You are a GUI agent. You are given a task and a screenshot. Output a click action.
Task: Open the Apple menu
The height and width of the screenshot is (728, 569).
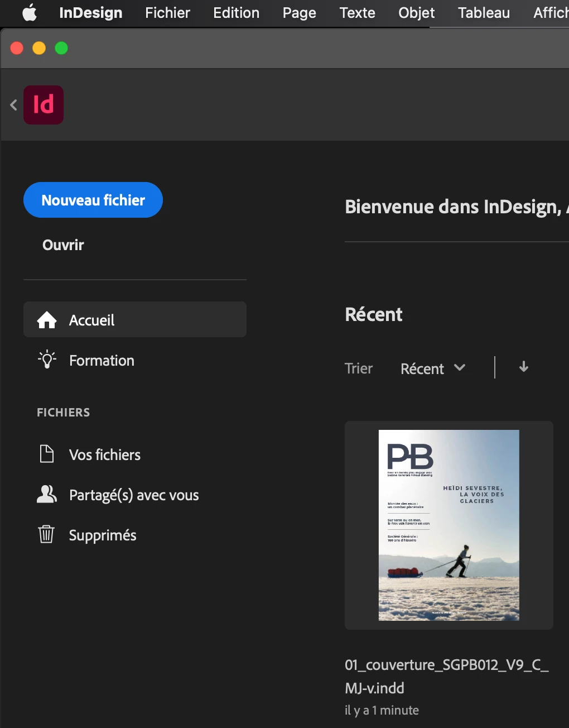tap(30, 13)
